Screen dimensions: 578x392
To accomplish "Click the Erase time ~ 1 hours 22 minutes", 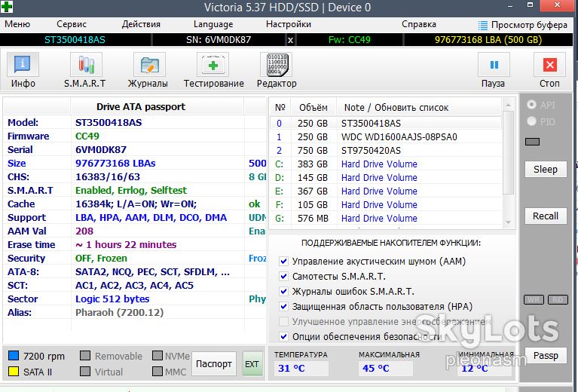I will [126, 245].
